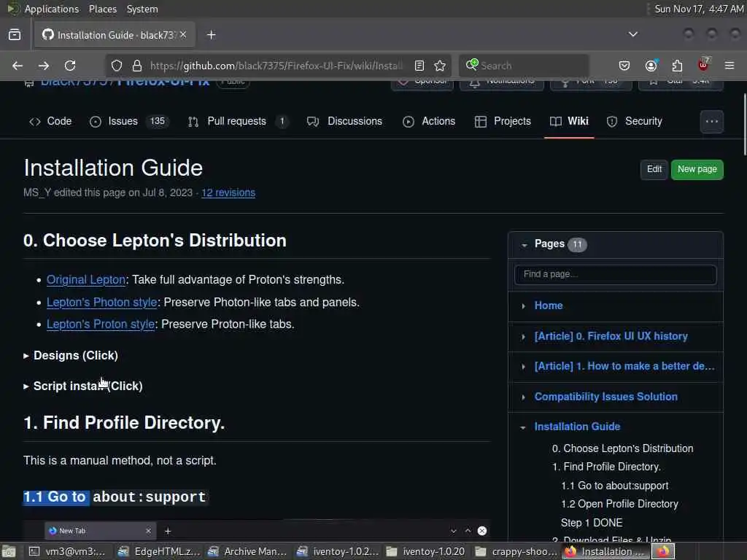Open the System menu

click(142, 9)
